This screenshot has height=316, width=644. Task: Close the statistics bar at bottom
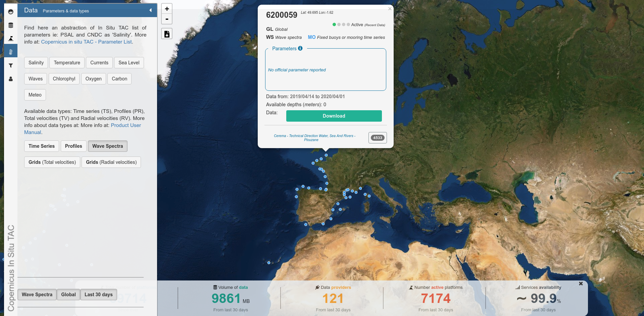tap(581, 284)
